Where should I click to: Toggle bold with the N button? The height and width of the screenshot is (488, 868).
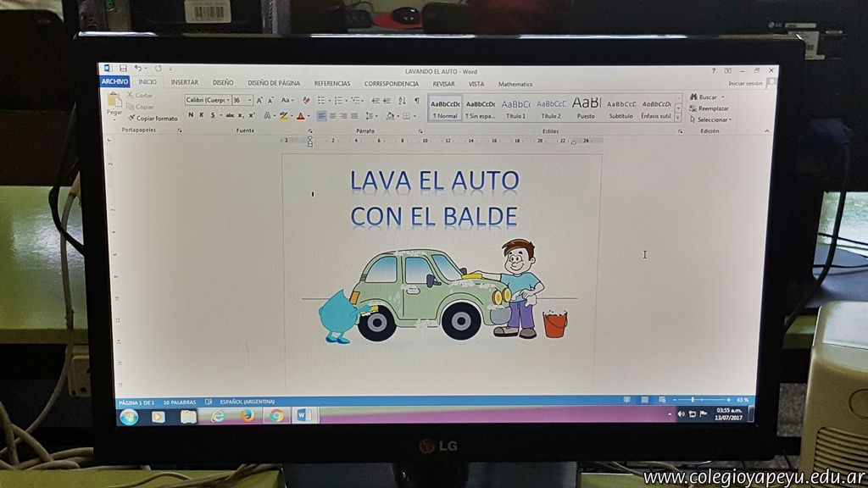[191, 115]
